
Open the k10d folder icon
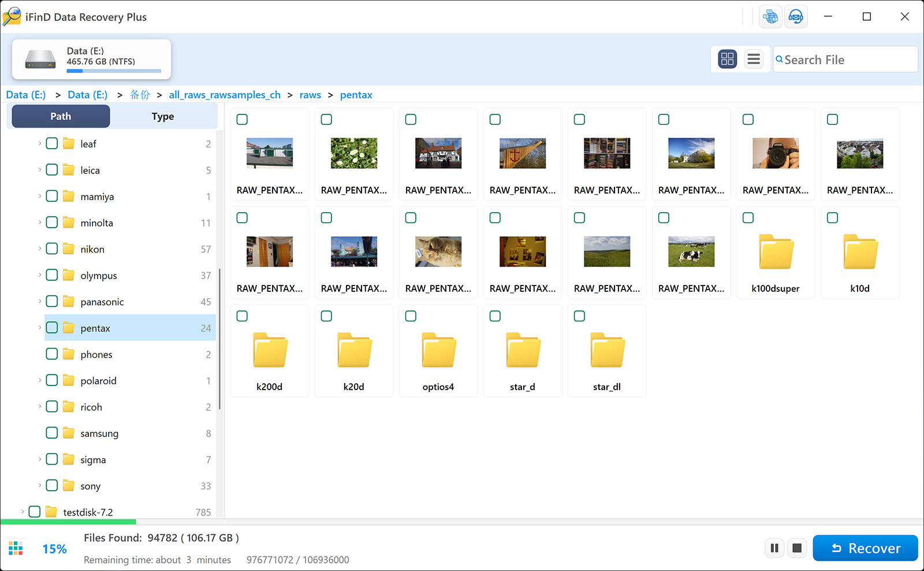pos(860,252)
